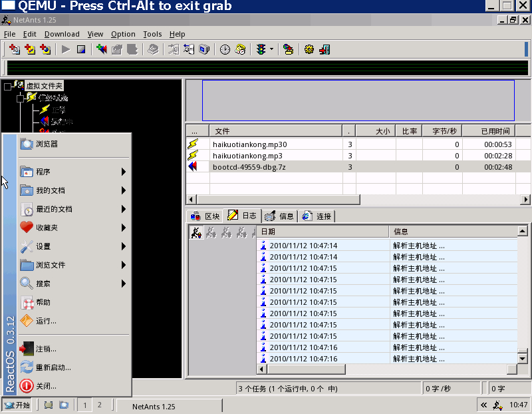This screenshot has width=532, height=414.
Task: Click the file list scroll-right arrow
Action: pos(525,200)
